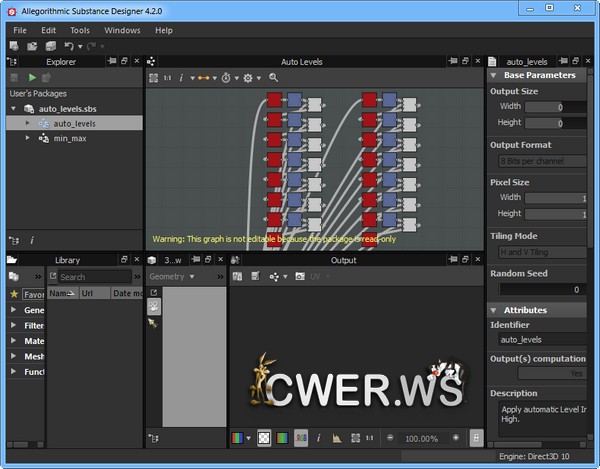Screen dimensions: 600x469
Task: Expand the Mesh library category
Action: (13, 356)
